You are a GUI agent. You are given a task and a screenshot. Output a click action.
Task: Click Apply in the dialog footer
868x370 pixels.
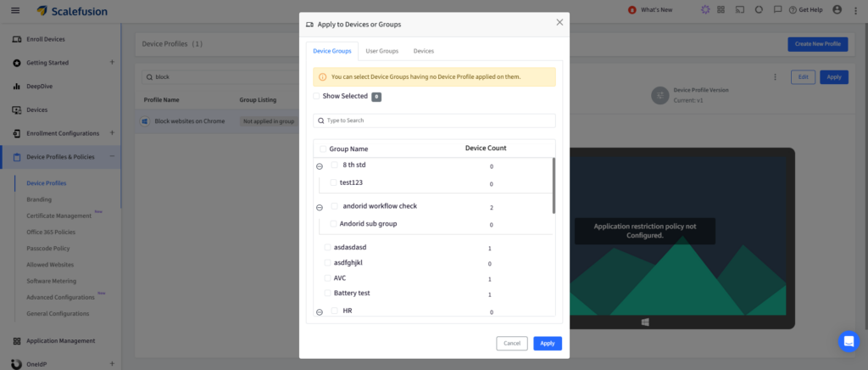coord(548,344)
